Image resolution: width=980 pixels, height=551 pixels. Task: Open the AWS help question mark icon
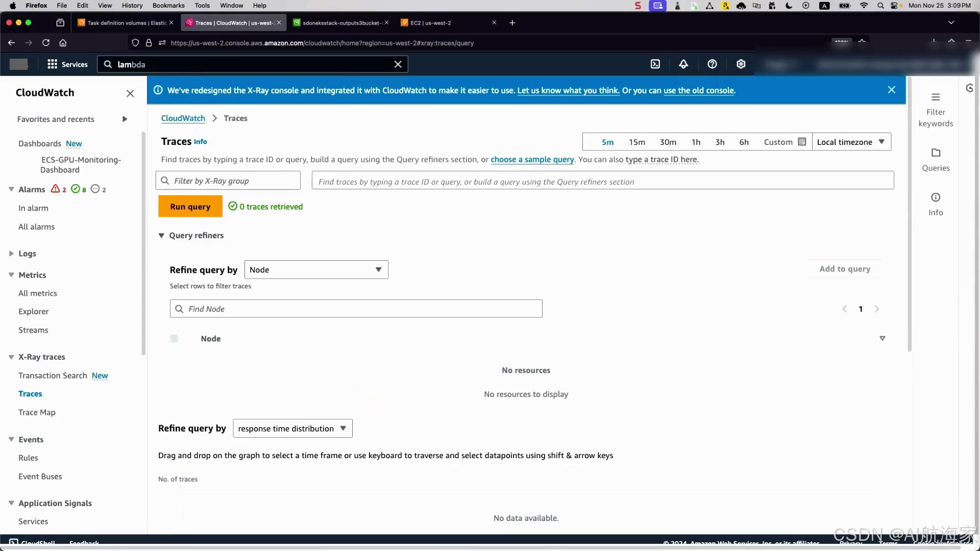712,64
